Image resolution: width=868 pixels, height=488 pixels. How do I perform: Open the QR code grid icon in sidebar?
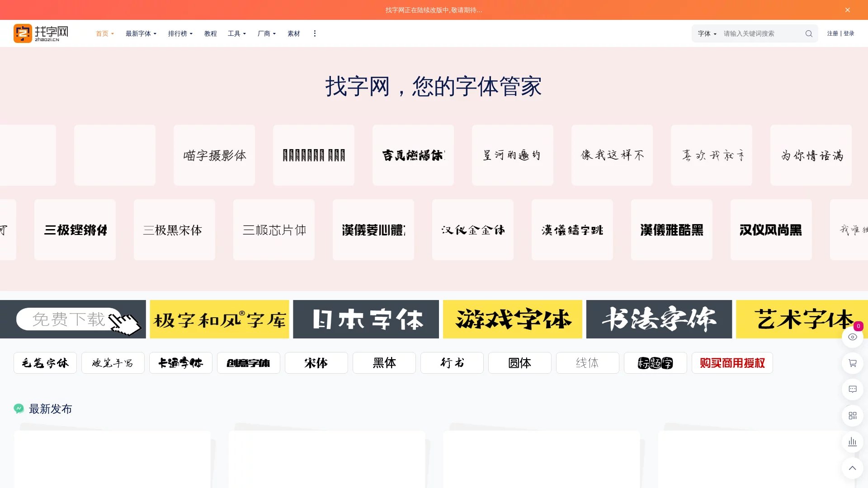(x=853, y=415)
